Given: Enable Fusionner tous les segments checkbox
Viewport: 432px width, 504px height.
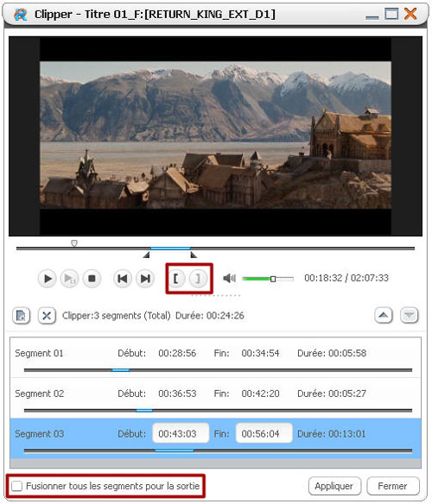Looking at the screenshot, I should coord(16,486).
